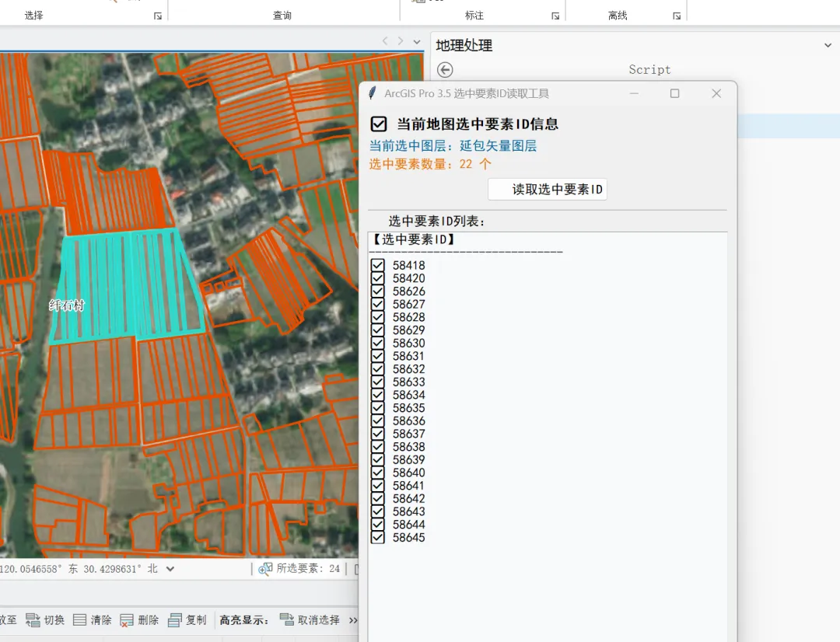Click the 所选要素: 24 status text
Screen dimensions: 840x642
point(308,569)
